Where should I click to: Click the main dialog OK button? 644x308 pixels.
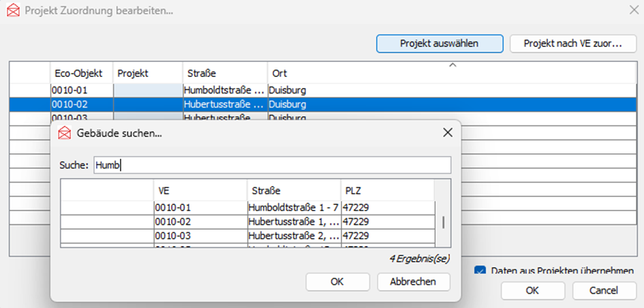tap(532, 290)
